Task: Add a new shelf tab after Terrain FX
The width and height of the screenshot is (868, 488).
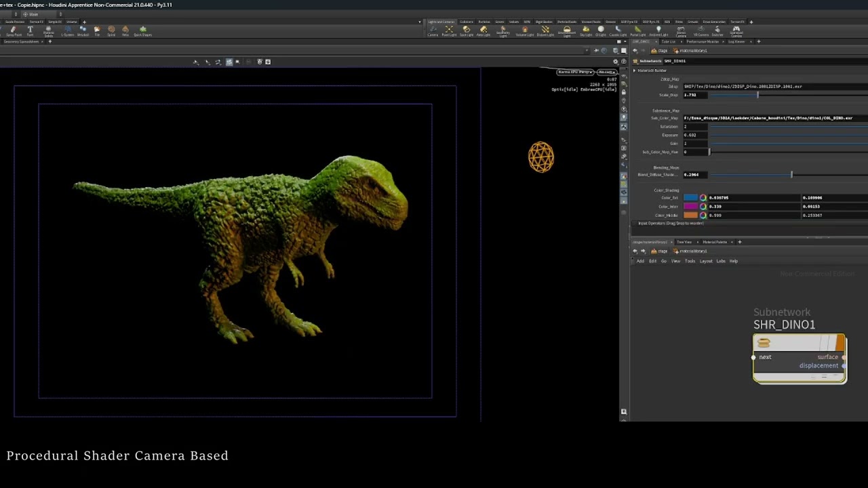Action: pos(751,22)
